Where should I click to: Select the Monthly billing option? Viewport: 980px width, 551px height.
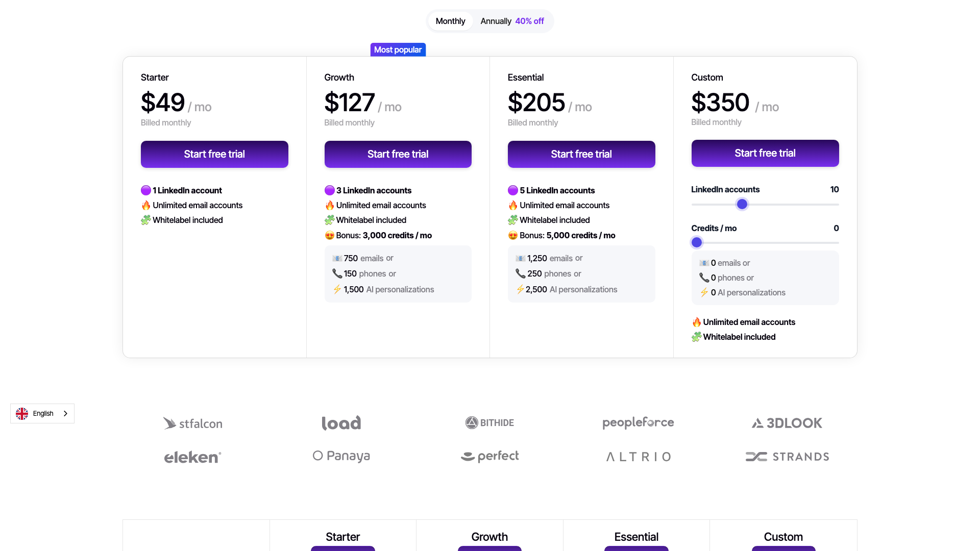tap(450, 21)
